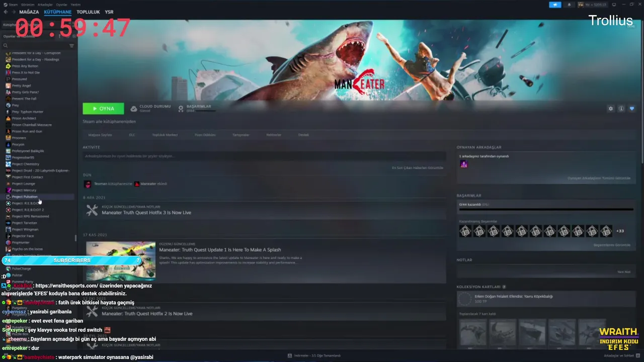The image size is (644, 362).
Task: Select Project Lounge
Action: (x=23, y=184)
